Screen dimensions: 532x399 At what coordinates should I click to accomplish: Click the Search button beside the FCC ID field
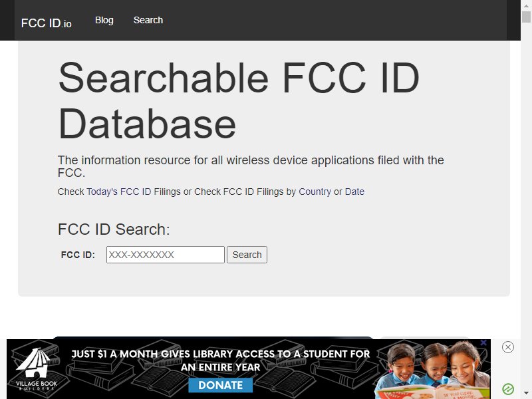(247, 255)
